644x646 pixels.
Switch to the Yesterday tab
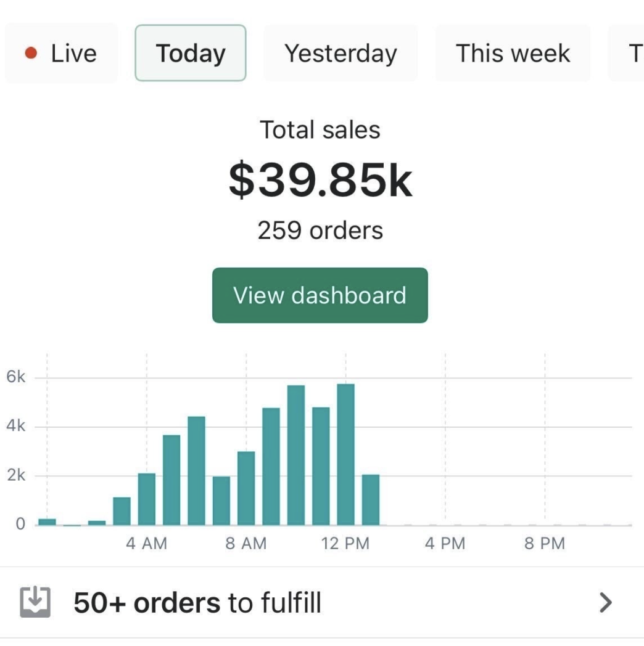coord(341,54)
